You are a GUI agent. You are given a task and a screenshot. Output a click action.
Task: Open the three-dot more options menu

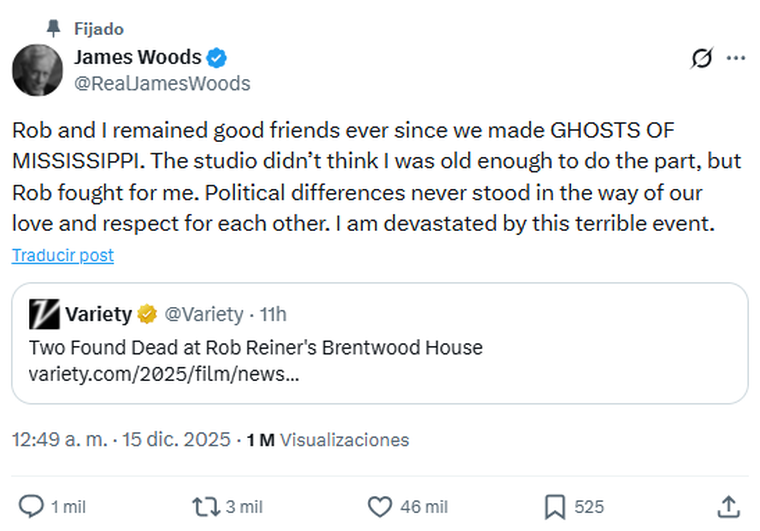point(736,58)
